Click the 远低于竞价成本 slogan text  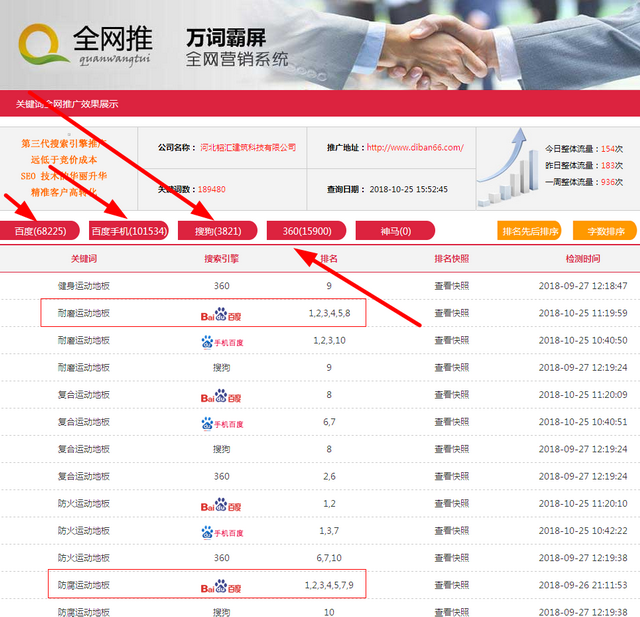(64, 160)
